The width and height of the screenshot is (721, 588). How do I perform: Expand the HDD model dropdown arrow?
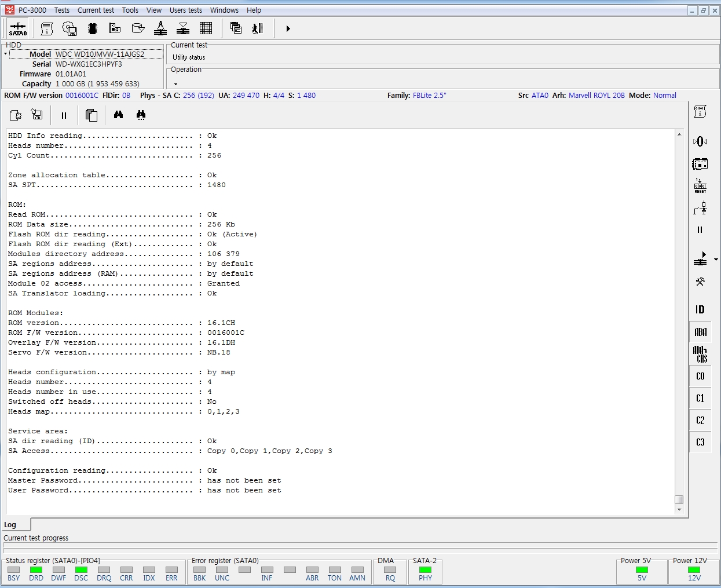6,54
